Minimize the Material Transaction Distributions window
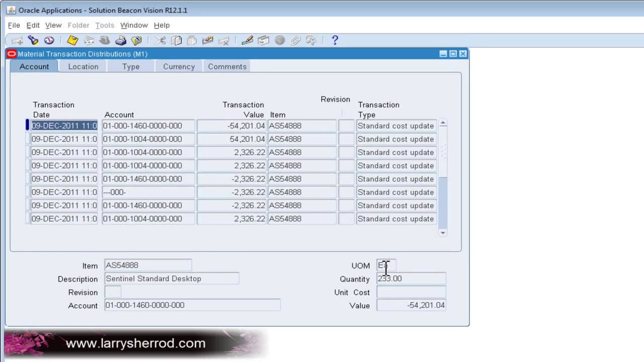The height and width of the screenshot is (362, 644). [x=443, y=54]
